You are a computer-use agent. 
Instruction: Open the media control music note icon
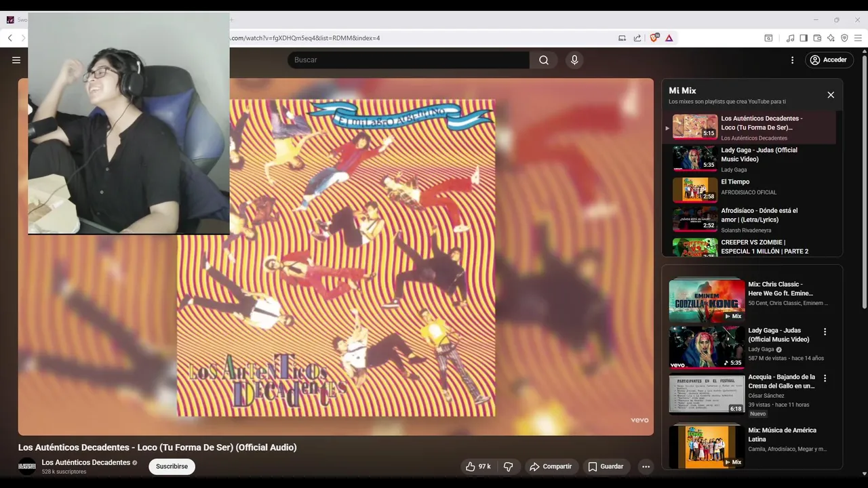click(790, 38)
